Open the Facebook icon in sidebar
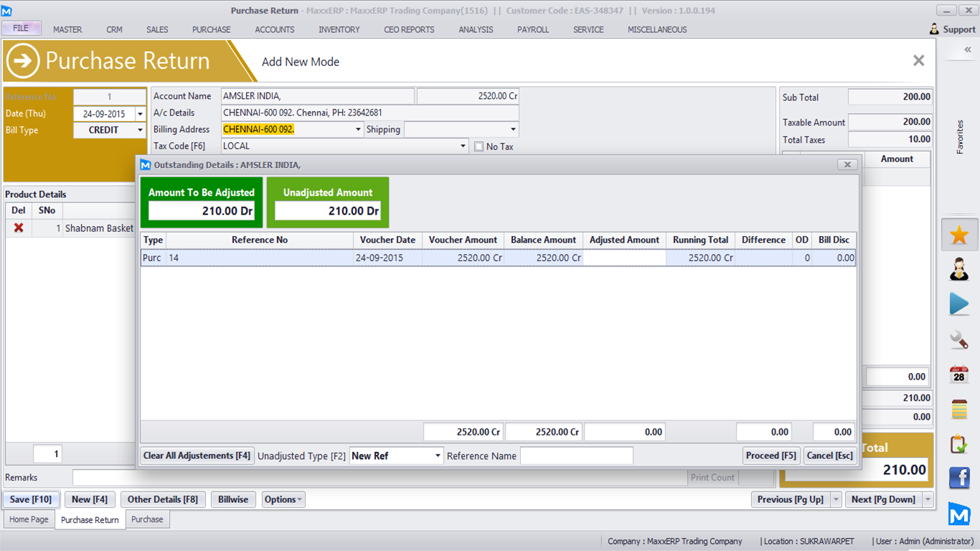 (x=959, y=478)
